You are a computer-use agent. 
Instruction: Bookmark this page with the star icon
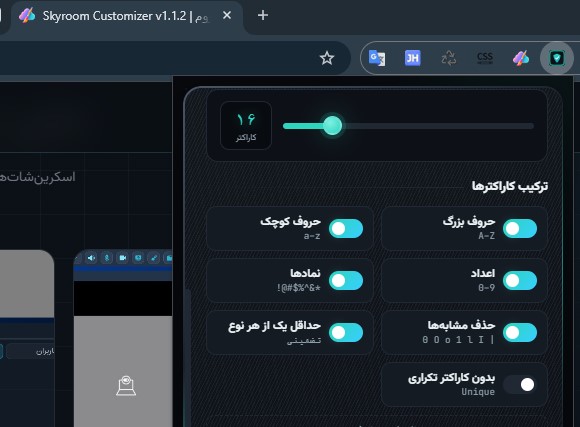click(327, 58)
